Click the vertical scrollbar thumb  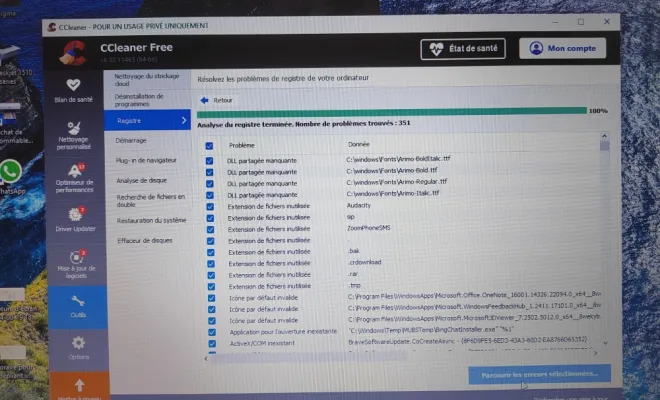pos(604,146)
